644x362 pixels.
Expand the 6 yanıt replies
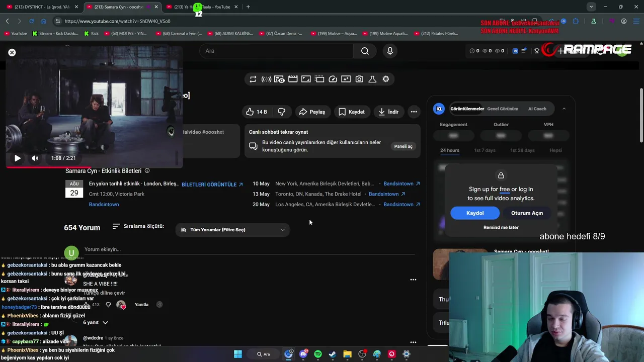pos(96,322)
